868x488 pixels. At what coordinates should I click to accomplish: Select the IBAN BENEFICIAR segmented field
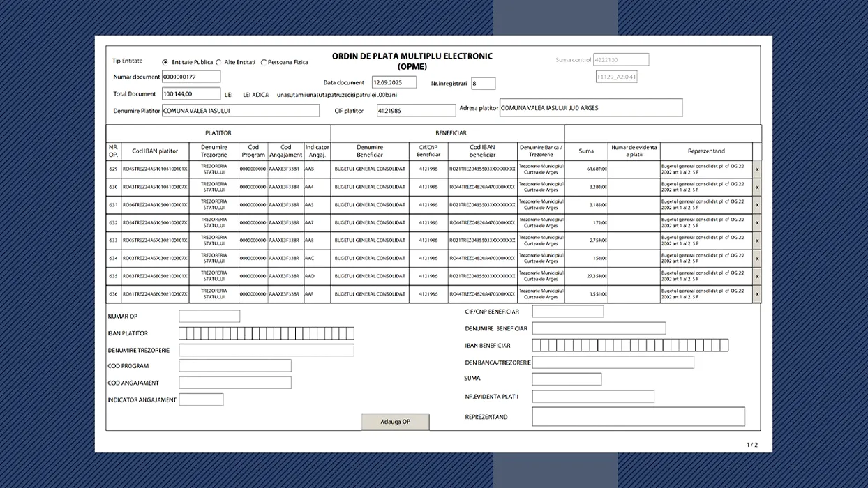coord(630,346)
